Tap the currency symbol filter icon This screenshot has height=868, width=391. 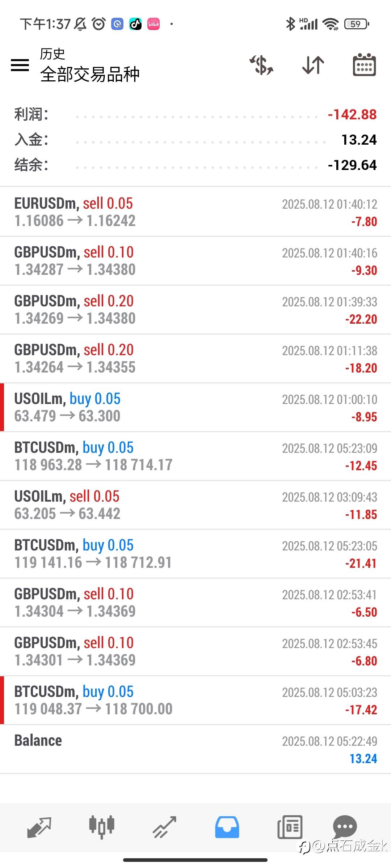[x=261, y=65]
